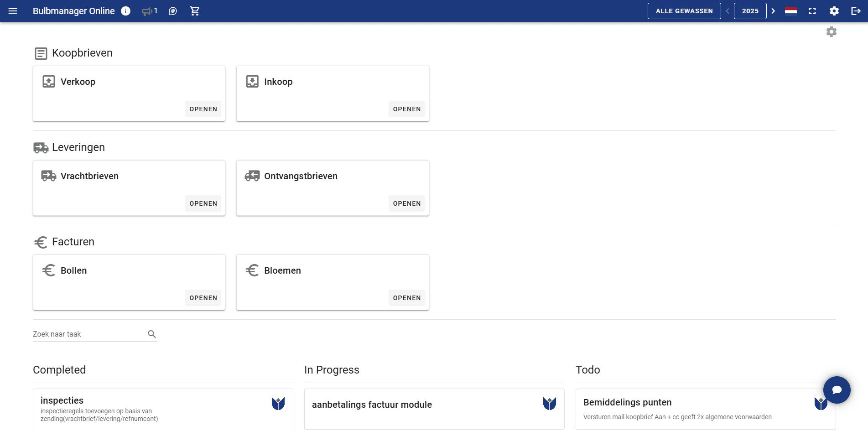
Task: Click the Zoek naar taak search field
Action: pyautogui.click(x=89, y=334)
